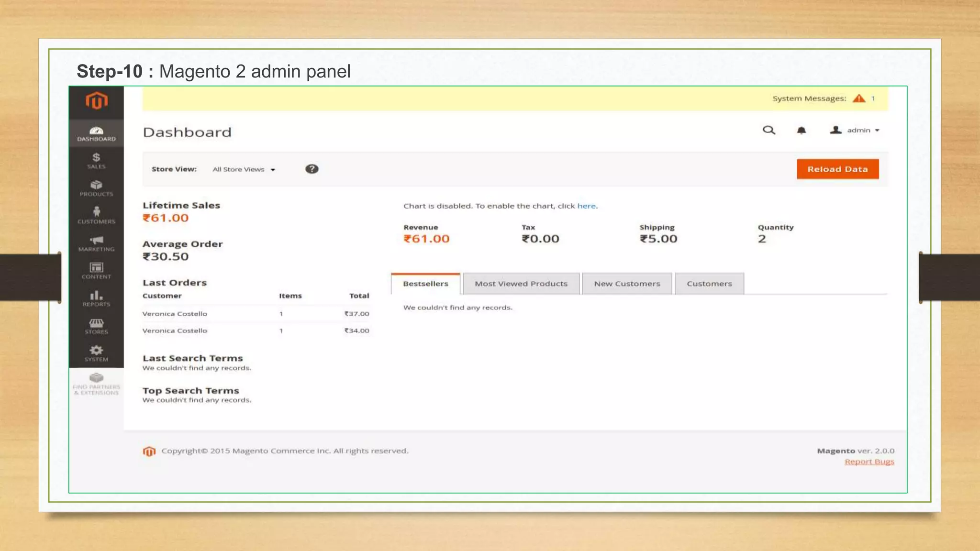Open the admin account dropdown
The image size is (980, 551).
(x=855, y=130)
